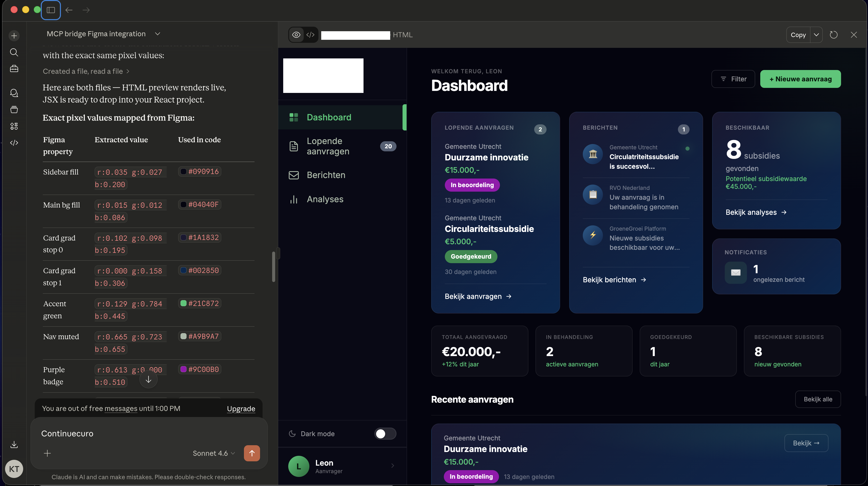Open search in left sidebar

(x=14, y=52)
